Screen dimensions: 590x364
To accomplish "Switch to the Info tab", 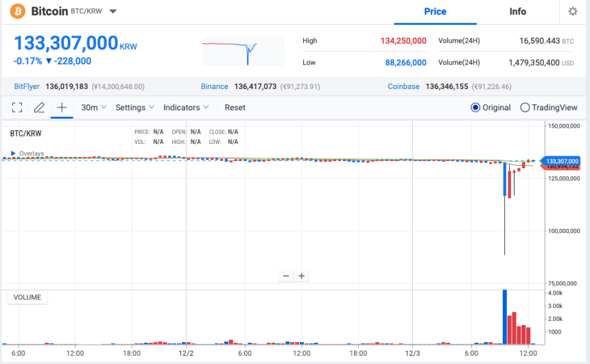I will coord(517,12).
